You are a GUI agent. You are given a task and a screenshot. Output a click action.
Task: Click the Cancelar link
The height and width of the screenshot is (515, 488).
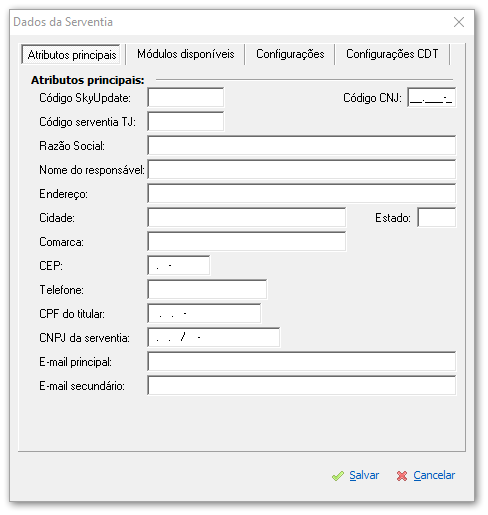[x=434, y=475]
